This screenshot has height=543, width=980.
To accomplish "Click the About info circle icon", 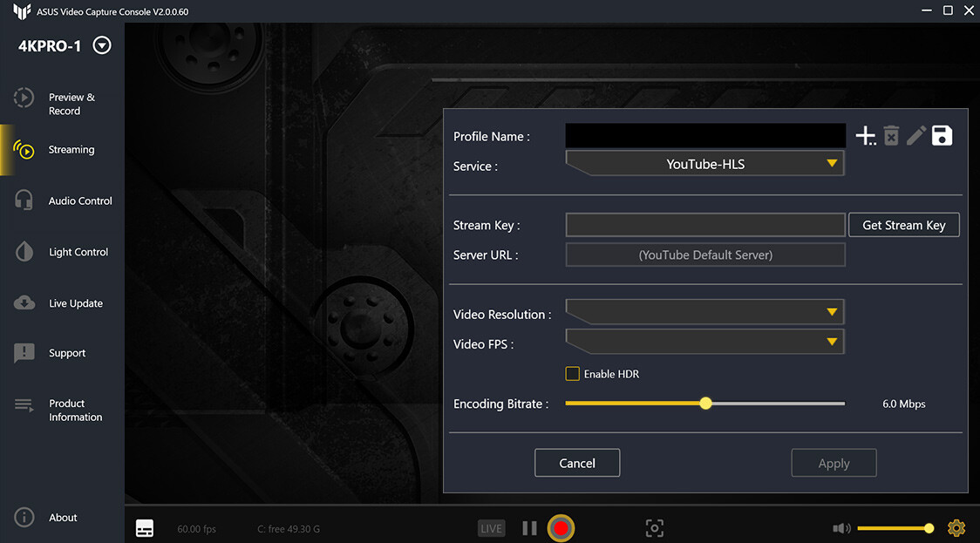I will coord(24,518).
